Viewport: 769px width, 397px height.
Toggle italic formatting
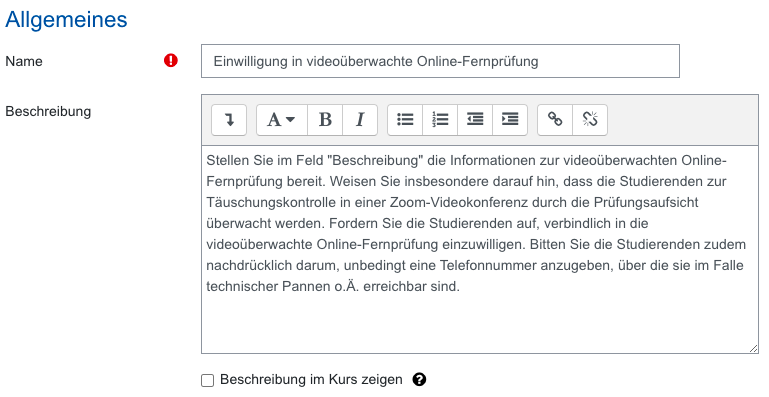pos(360,120)
